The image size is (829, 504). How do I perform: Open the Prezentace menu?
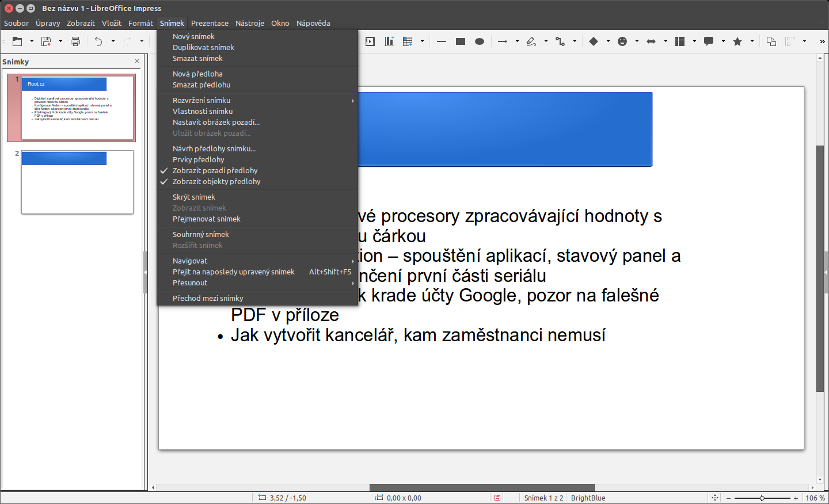click(x=210, y=23)
